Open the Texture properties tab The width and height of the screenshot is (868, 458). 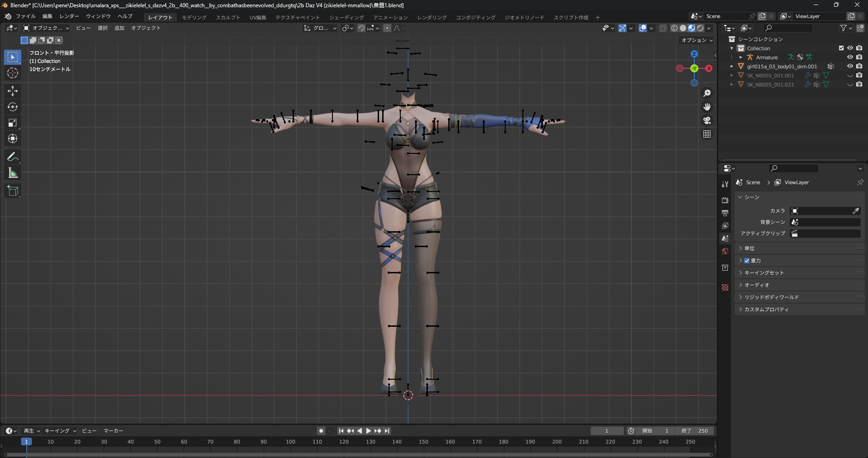coord(725,287)
